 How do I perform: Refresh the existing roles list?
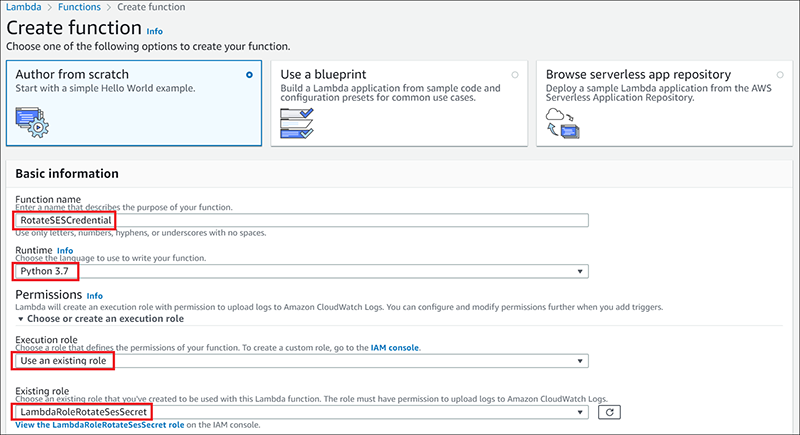point(609,412)
